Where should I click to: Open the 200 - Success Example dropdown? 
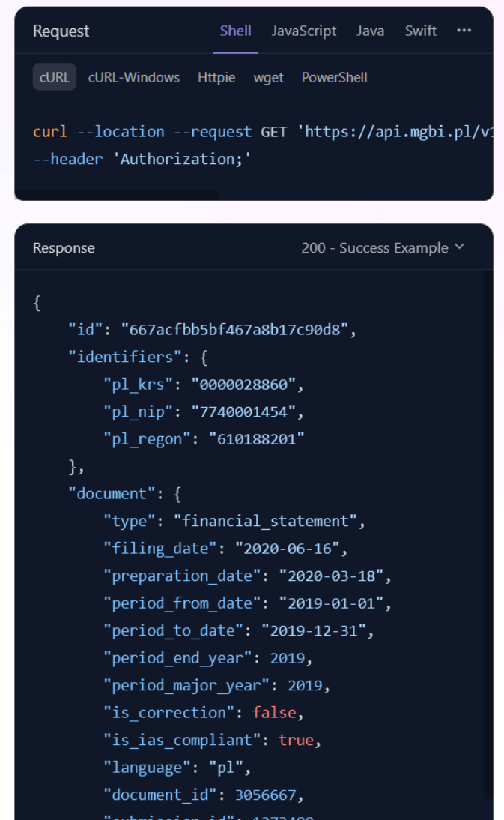383,247
